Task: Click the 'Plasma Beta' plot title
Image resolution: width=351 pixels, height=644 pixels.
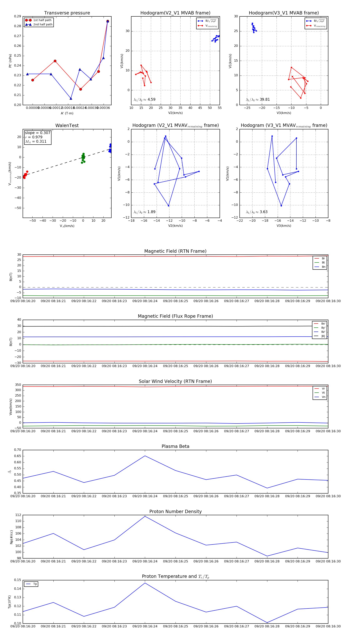Action: point(175,447)
